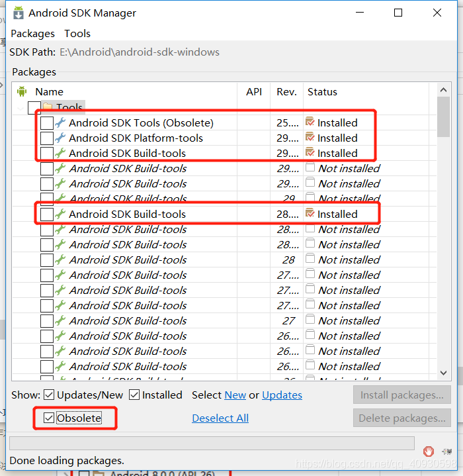Uncheck the Updates/New show filter

pos(49,395)
